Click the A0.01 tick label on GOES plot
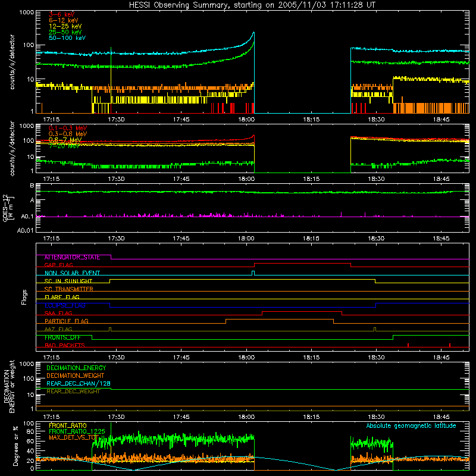 (x=25, y=230)
